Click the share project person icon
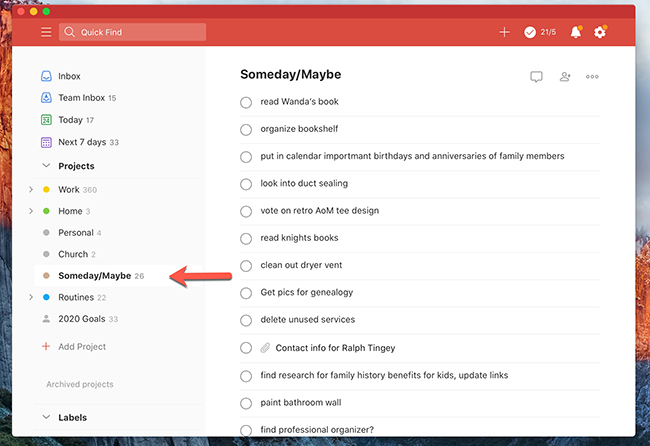 pos(565,77)
